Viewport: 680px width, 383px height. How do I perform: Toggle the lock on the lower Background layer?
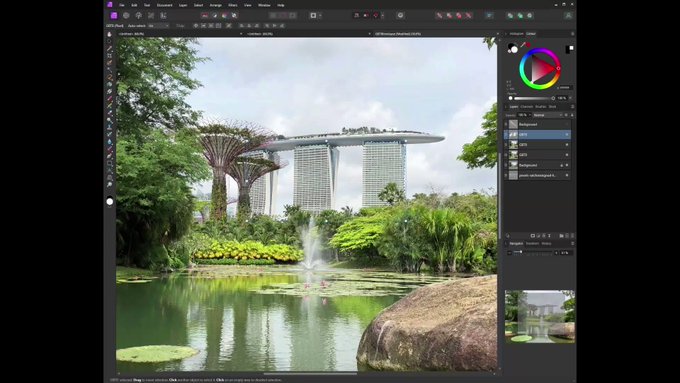tap(562, 165)
